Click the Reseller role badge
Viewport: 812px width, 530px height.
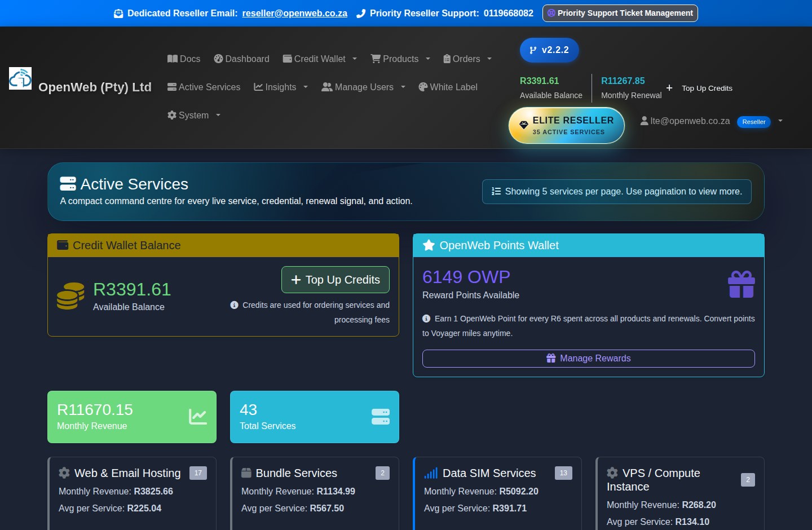click(754, 122)
